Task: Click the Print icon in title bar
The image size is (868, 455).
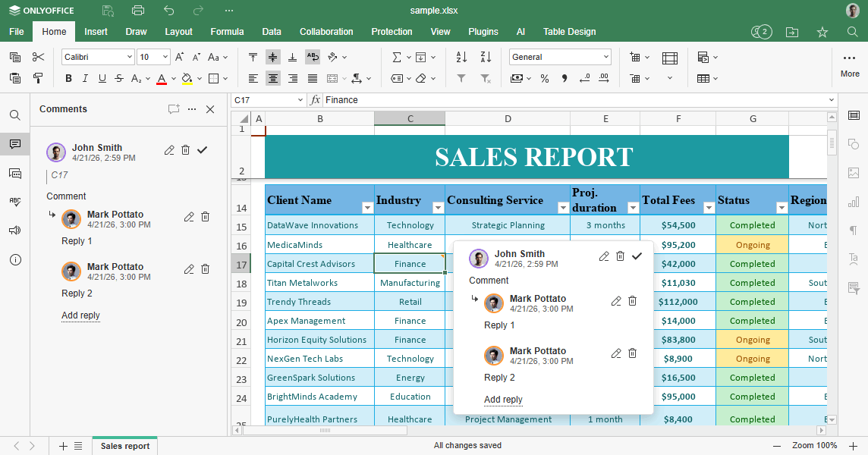Action: tap(137, 11)
